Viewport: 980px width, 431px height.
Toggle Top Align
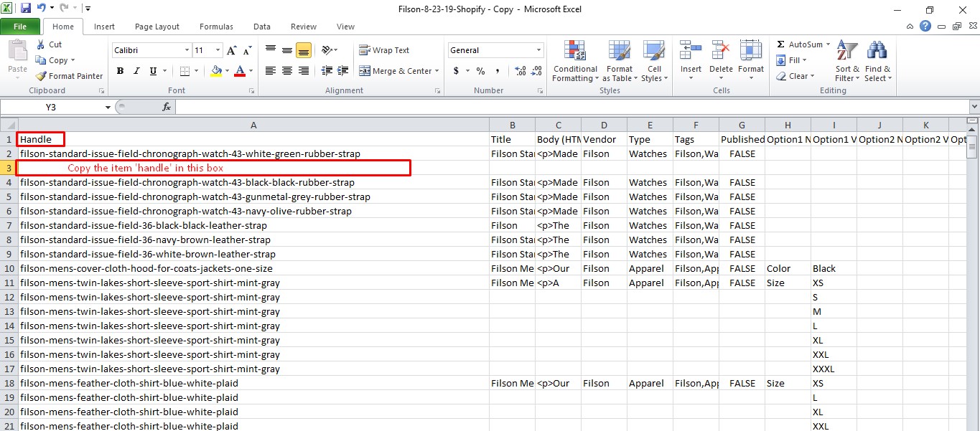pos(271,50)
